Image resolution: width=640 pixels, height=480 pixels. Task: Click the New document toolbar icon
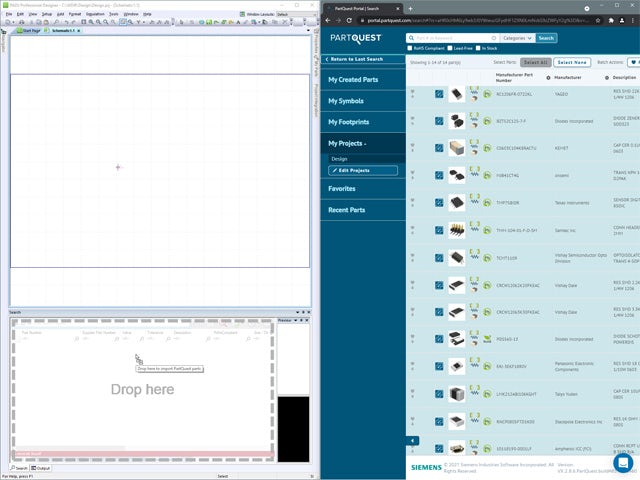7,22
